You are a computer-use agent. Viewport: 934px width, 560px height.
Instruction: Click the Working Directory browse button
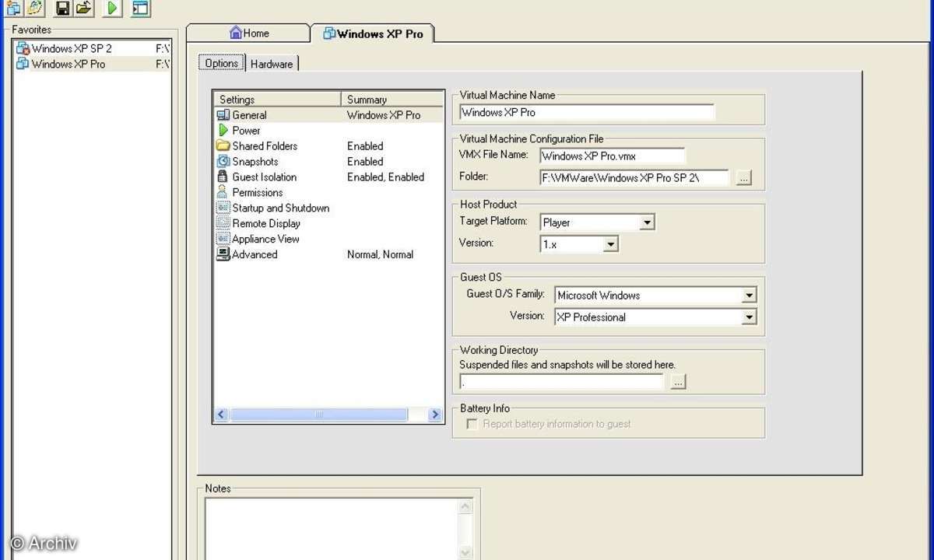tap(678, 382)
